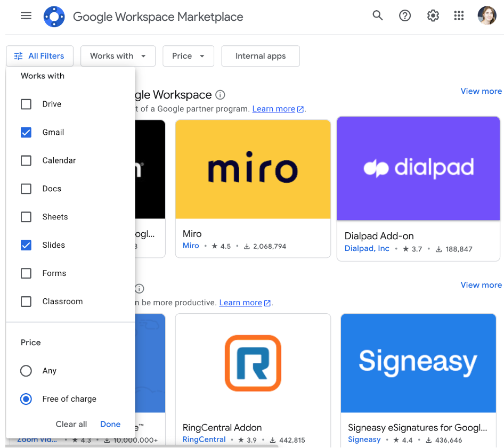504x448 pixels.
Task: Click the Google Workspace Marketplace logo
Action: click(x=54, y=17)
